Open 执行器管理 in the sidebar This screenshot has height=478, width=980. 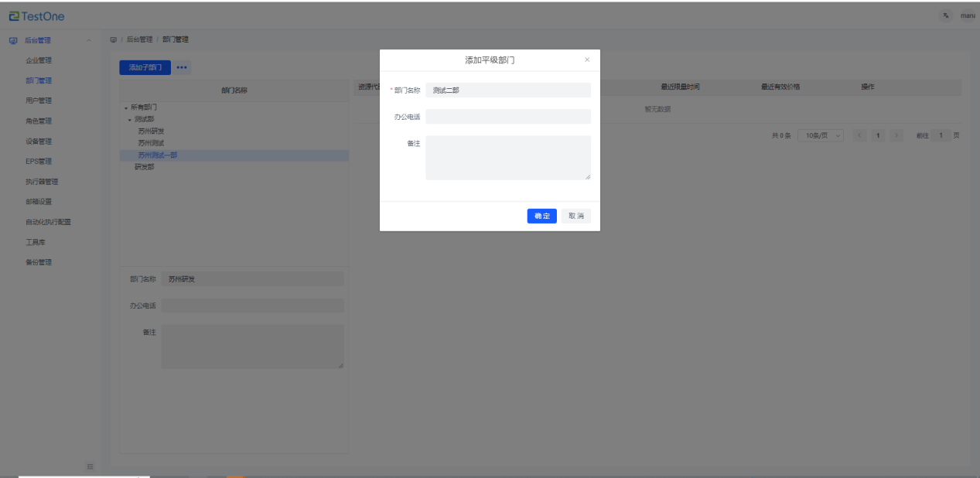pyautogui.click(x=42, y=182)
